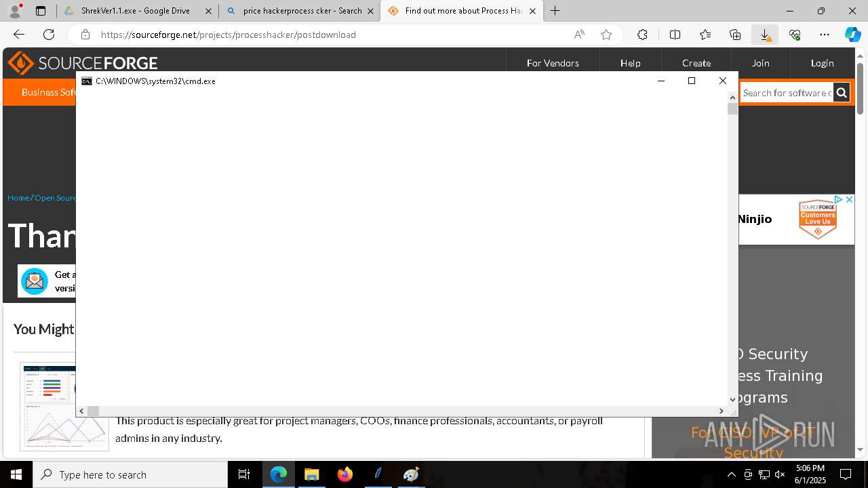Open the product chart thumbnail
Image resolution: width=868 pixels, height=488 pixels.
point(64,407)
